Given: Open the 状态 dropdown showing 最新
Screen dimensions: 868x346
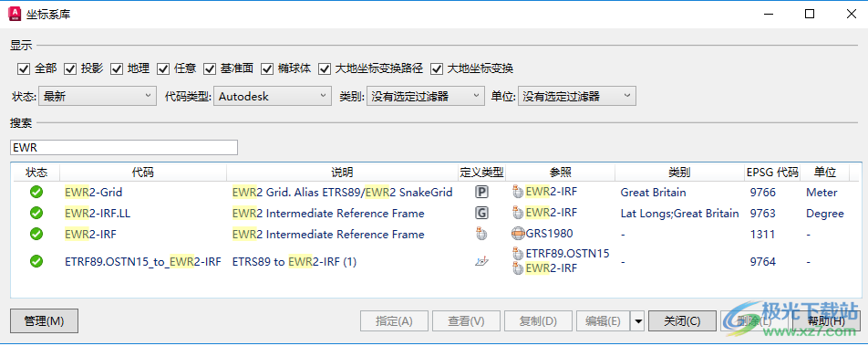Looking at the screenshot, I should click(x=98, y=96).
